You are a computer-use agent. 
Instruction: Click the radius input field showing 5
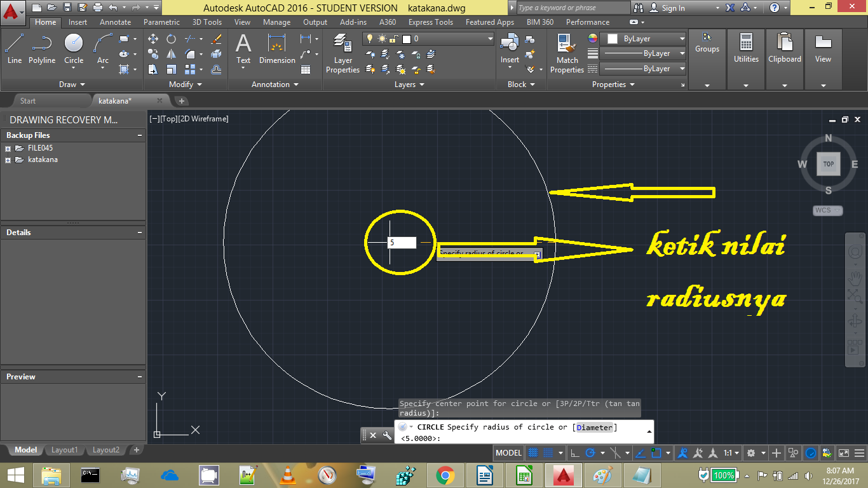pos(402,243)
